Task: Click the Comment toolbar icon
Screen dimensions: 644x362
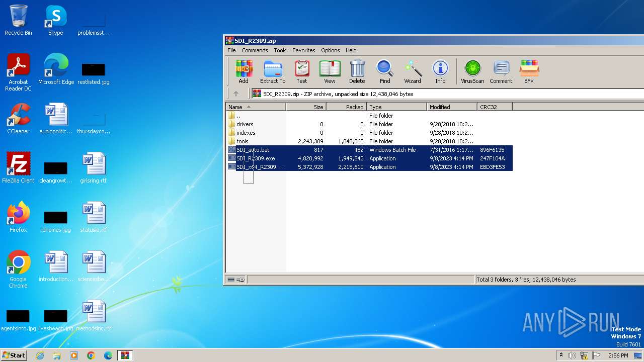Action: (501, 71)
